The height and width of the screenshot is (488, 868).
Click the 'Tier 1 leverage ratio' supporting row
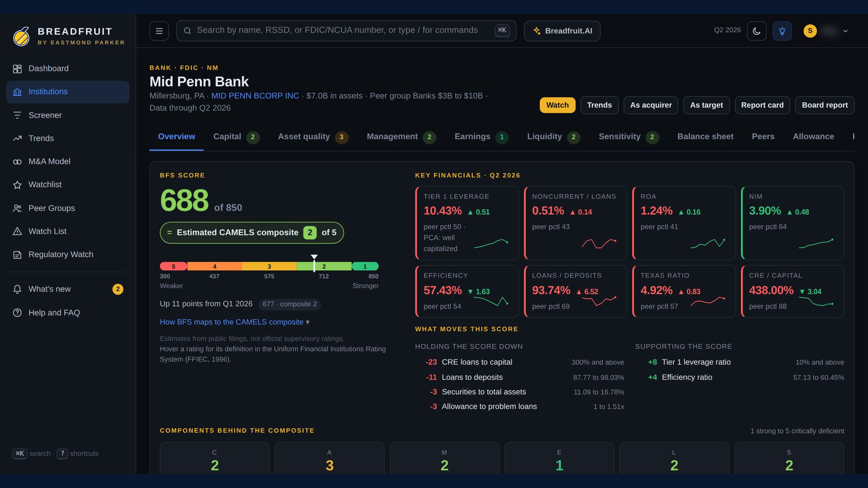pos(740,362)
